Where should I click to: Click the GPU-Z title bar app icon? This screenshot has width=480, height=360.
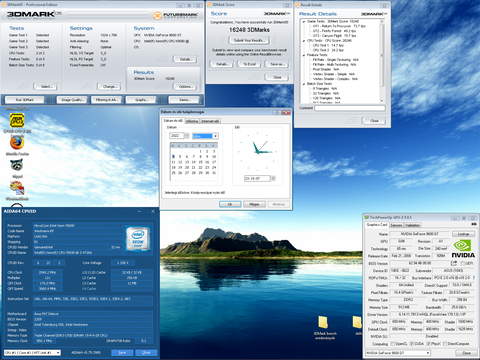click(x=367, y=217)
